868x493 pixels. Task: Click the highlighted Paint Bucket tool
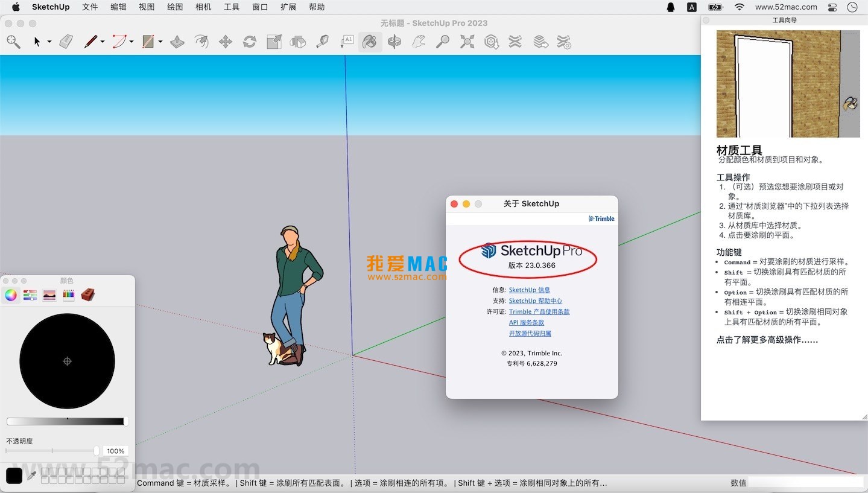(370, 42)
